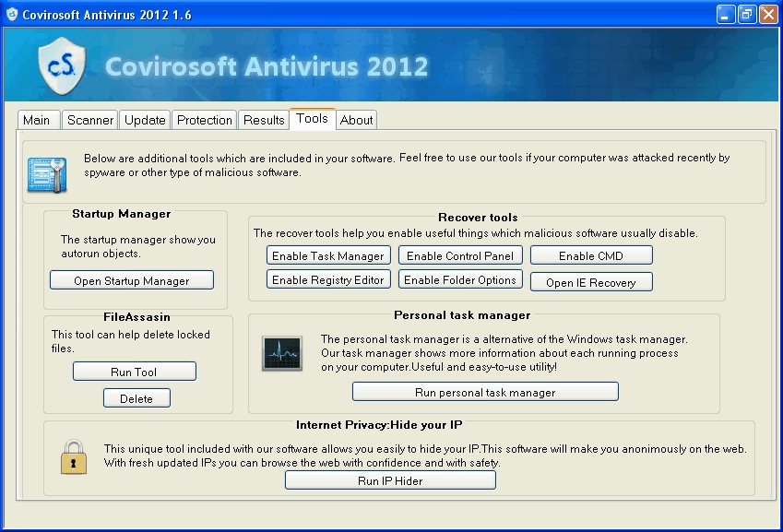The width and height of the screenshot is (783, 532).
Task: Switch to the Main tab
Action: tap(39, 120)
